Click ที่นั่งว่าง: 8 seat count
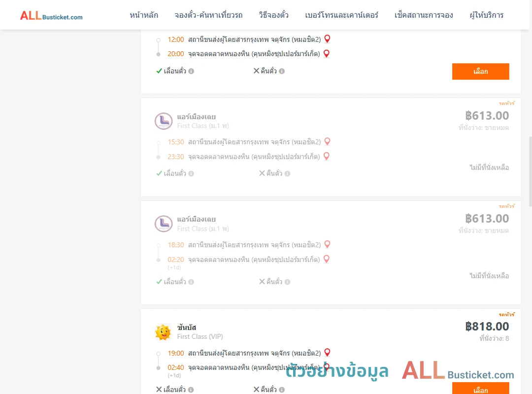This screenshot has width=532, height=394. point(494,338)
